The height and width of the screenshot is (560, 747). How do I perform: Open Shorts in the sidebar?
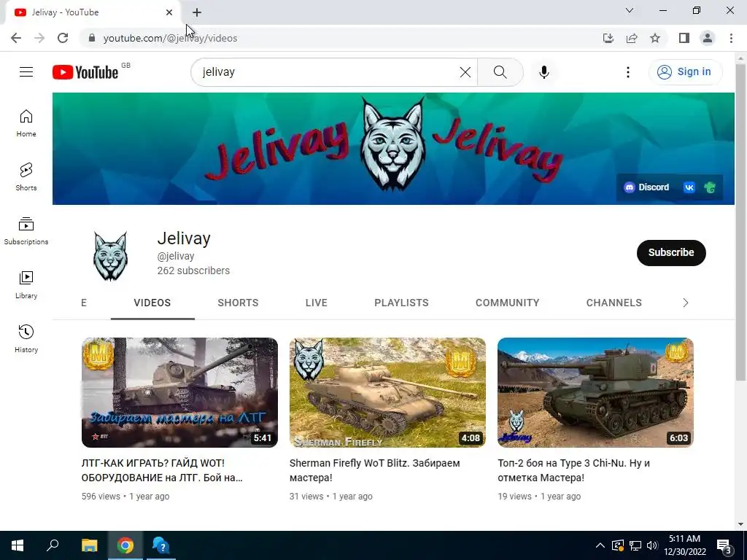pyautogui.click(x=26, y=176)
